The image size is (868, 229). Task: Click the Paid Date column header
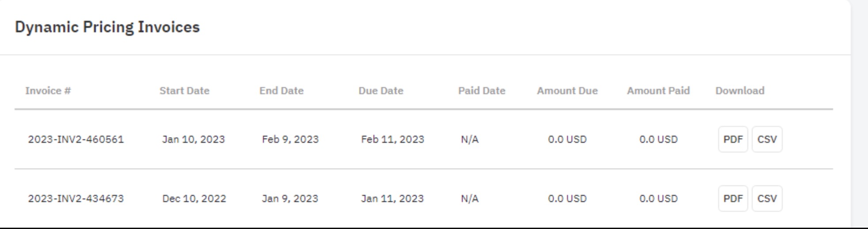pyautogui.click(x=481, y=91)
